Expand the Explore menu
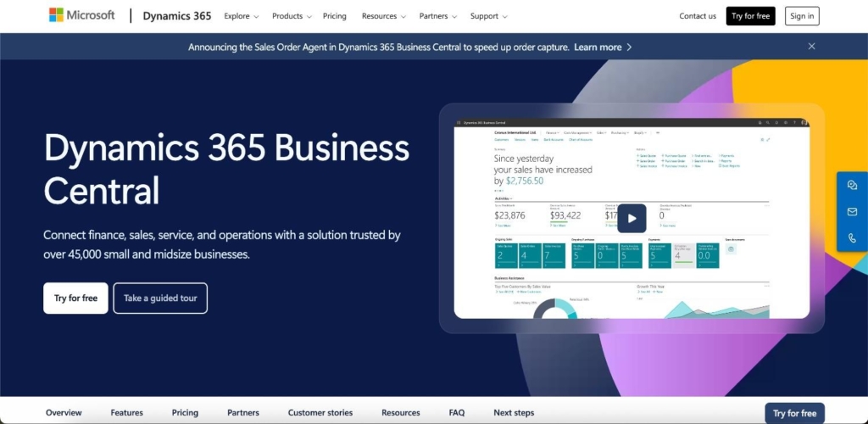This screenshot has height=424, width=868. [242, 16]
